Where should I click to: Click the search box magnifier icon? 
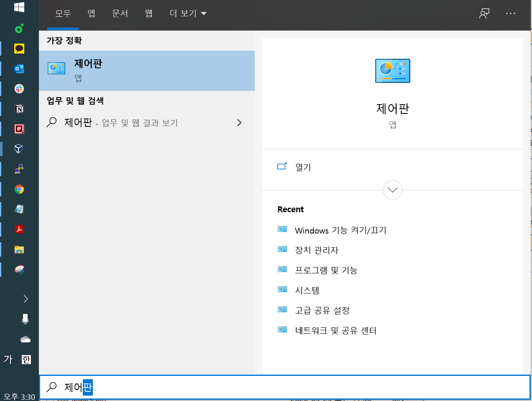(51, 387)
